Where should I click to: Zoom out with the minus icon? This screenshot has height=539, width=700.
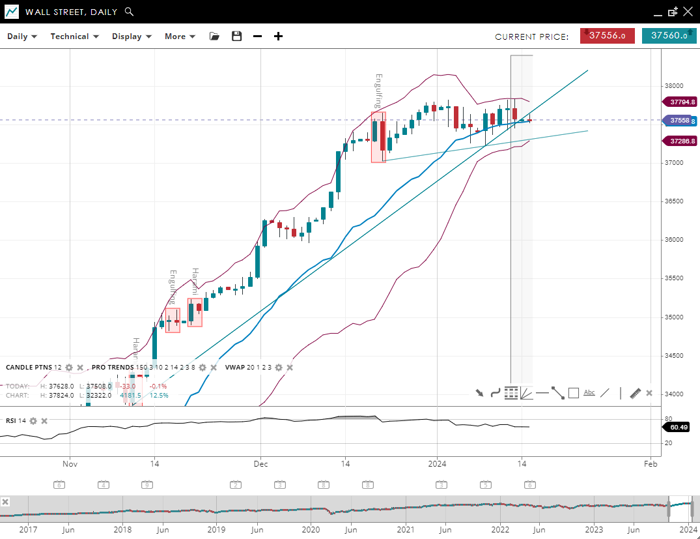(257, 36)
